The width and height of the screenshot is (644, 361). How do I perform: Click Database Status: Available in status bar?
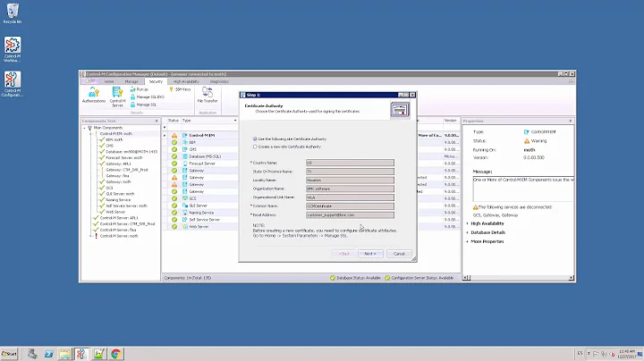[356, 278]
